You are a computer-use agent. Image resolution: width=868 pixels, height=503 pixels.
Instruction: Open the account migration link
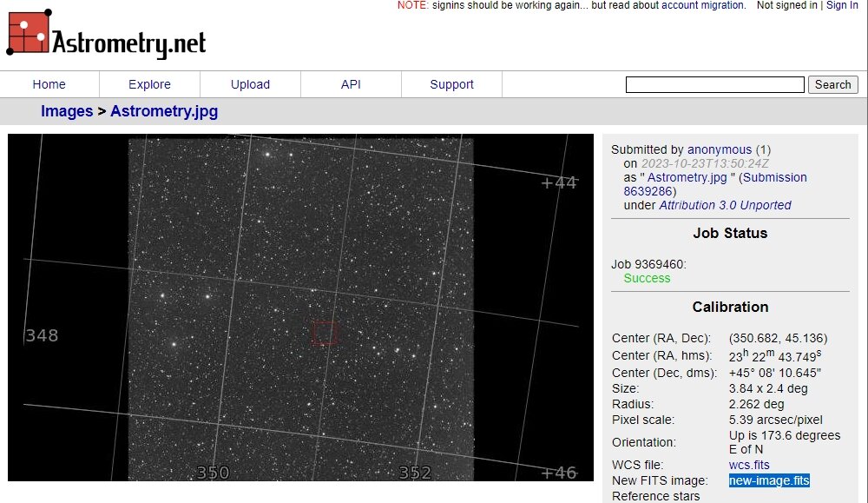[x=703, y=5]
